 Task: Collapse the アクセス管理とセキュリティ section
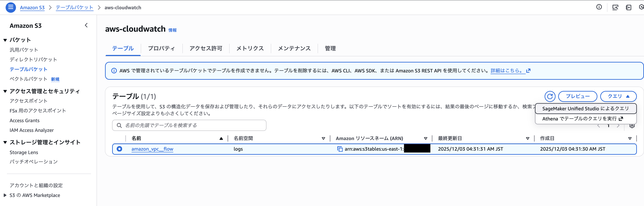click(x=5, y=91)
